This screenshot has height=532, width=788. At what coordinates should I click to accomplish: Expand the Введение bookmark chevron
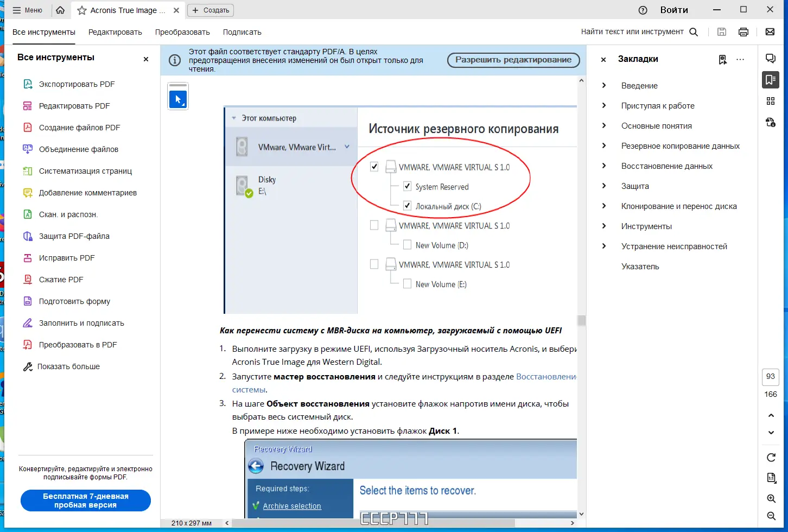(603, 85)
